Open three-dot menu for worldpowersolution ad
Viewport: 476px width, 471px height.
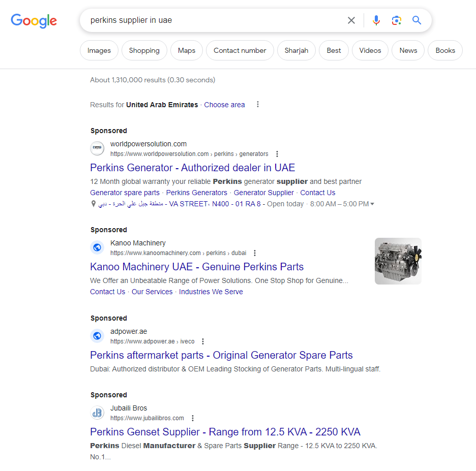[x=277, y=154]
